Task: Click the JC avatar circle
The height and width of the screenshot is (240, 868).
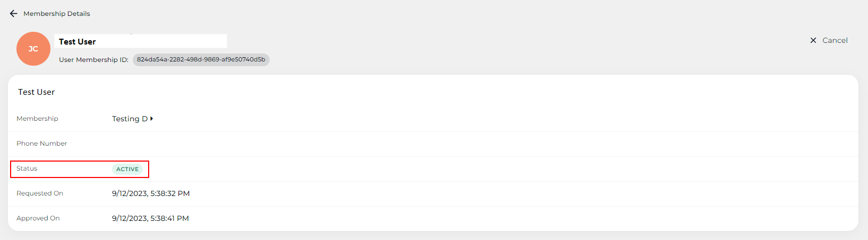Action: point(33,49)
